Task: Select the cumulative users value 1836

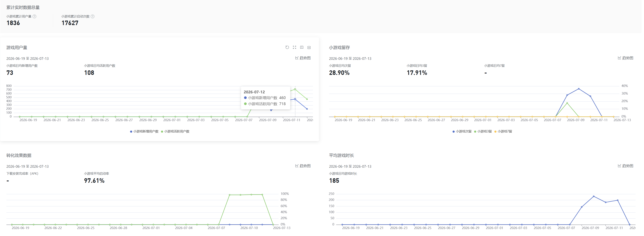Action: (13, 23)
